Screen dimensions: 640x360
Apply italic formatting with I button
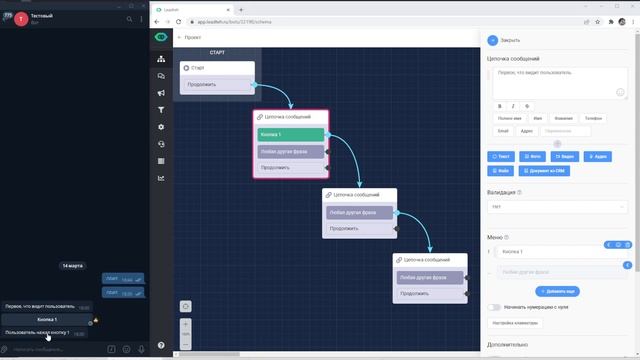pyautogui.click(x=513, y=106)
